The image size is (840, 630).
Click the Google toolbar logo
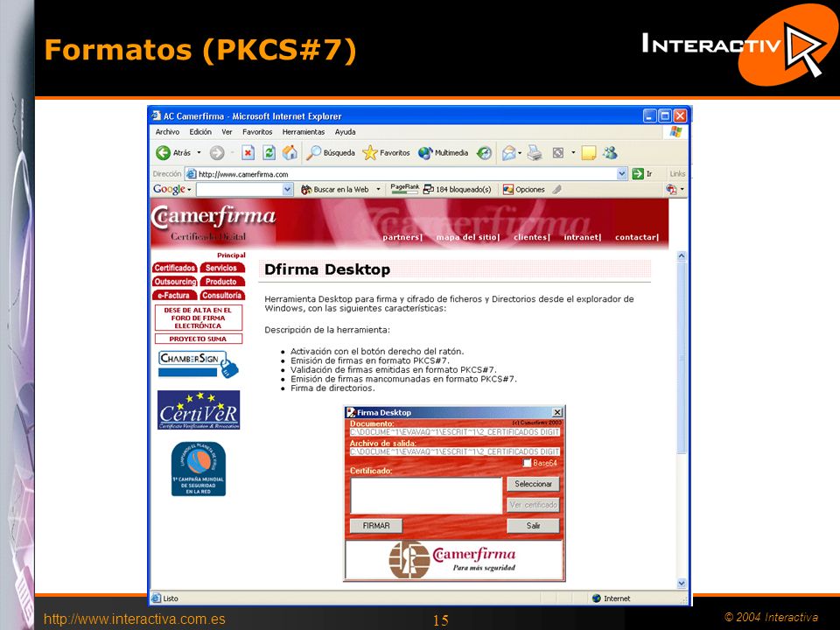pyautogui.click(x=169, y=189)
